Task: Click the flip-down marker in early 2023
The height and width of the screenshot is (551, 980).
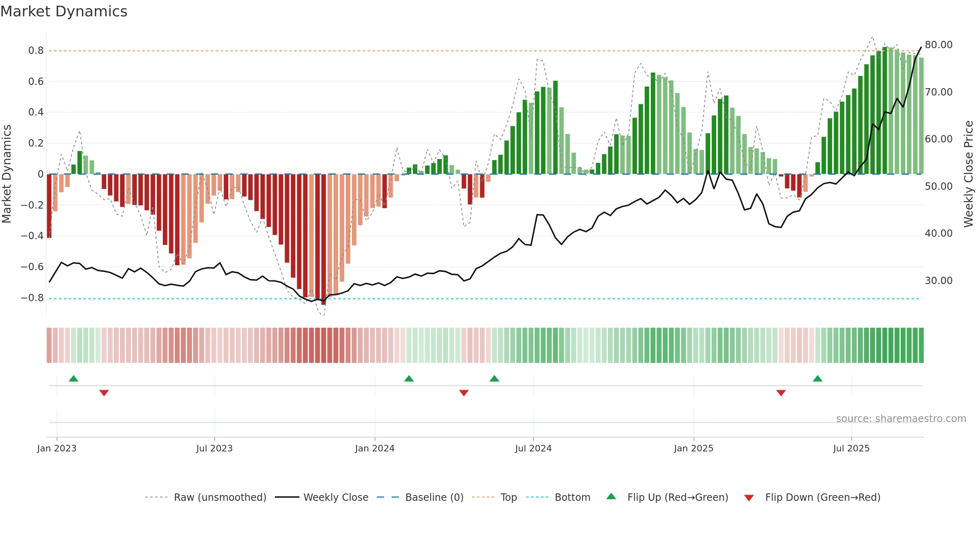Action: (x=104, y=393)
